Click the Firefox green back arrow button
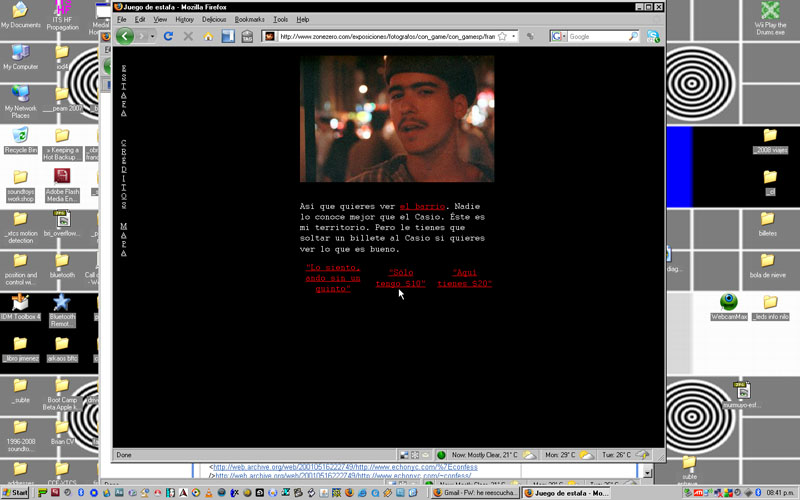The image size is (800, 500). coord(125,36)
